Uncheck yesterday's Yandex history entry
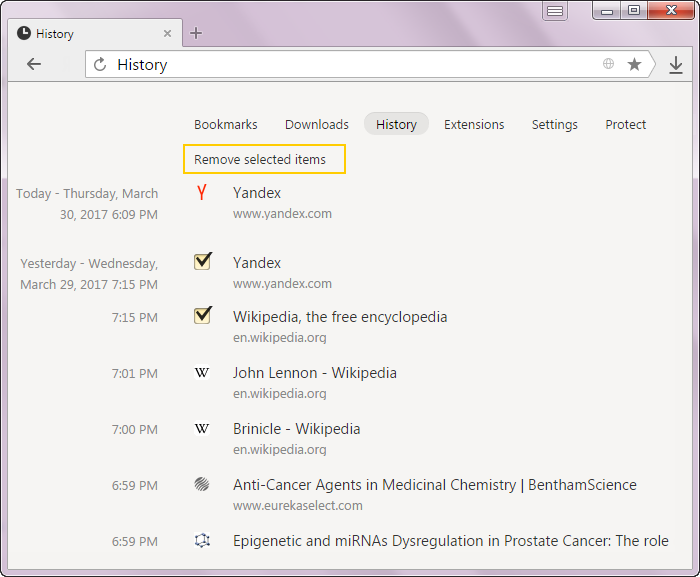 [203, 261]
